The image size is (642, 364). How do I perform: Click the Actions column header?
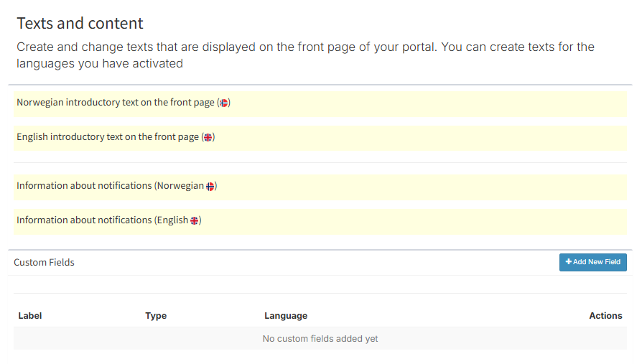(605, 316)
